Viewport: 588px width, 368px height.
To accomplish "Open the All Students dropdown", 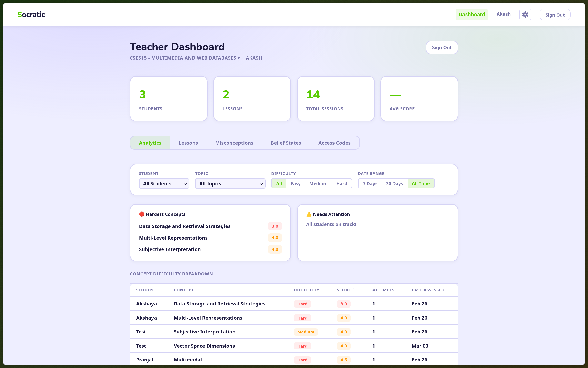I will click(x=164, y=183).
